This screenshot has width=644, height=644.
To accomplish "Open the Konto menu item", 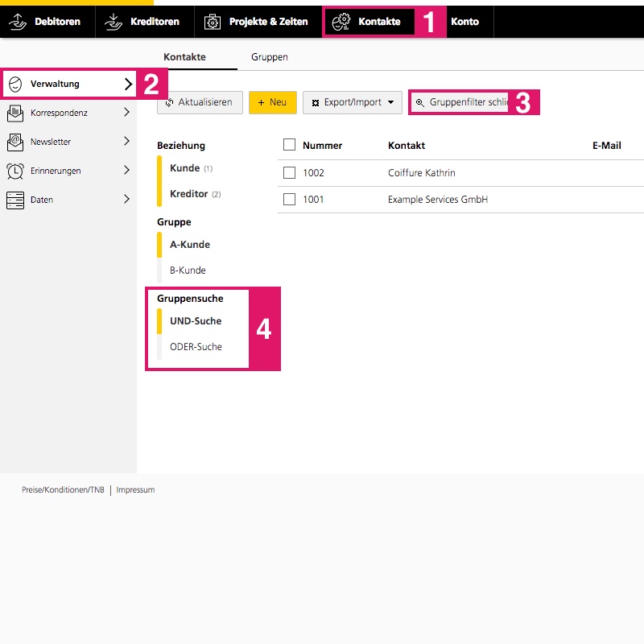I will click(x=464, y=22).
